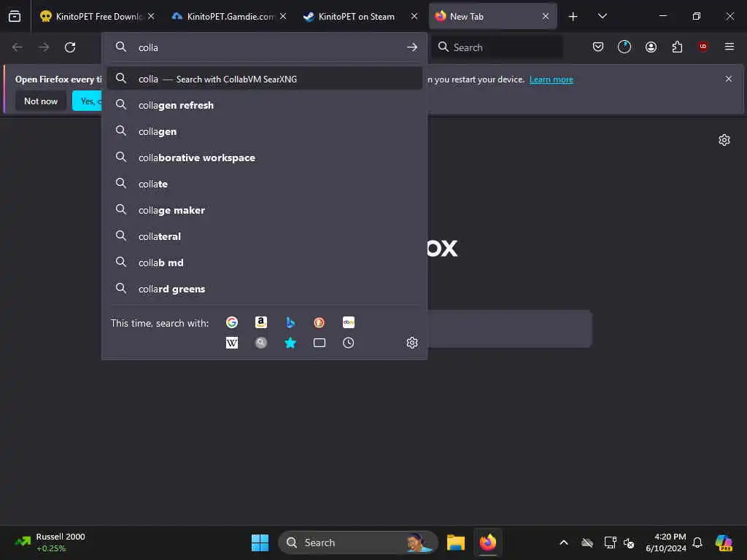This screenshot has width=747, height=560.
Task: Open Firefox View tab overview icon
Action: (x=15, y=16)
